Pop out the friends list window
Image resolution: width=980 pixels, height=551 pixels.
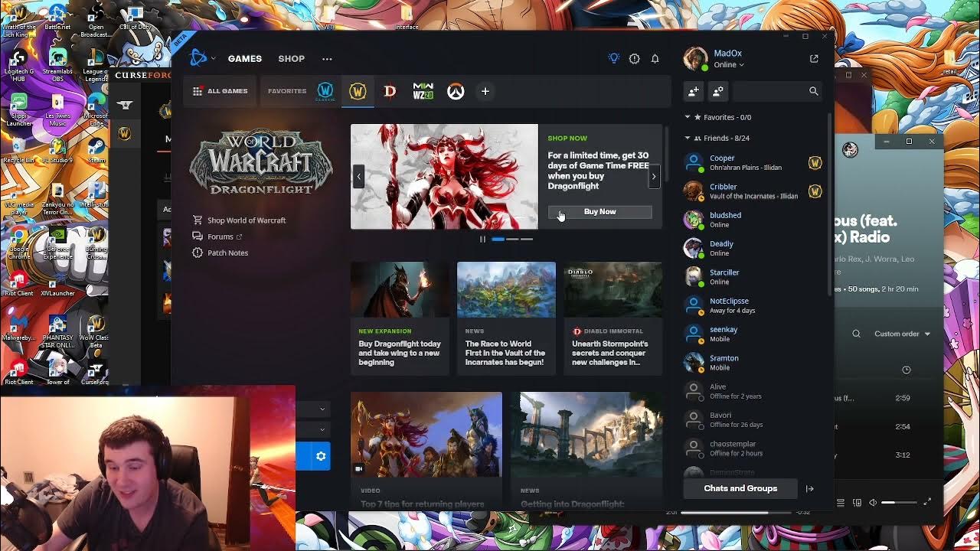click(814, 58)
